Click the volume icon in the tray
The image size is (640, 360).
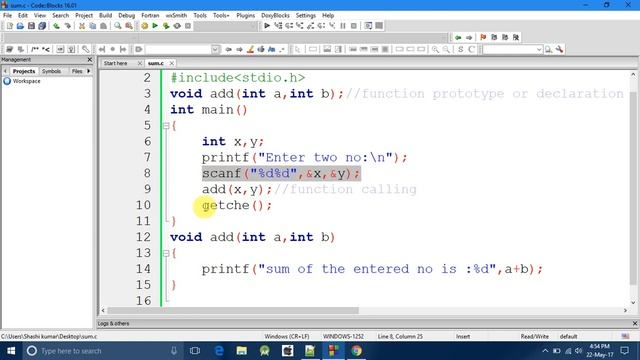tap(578, 351)
